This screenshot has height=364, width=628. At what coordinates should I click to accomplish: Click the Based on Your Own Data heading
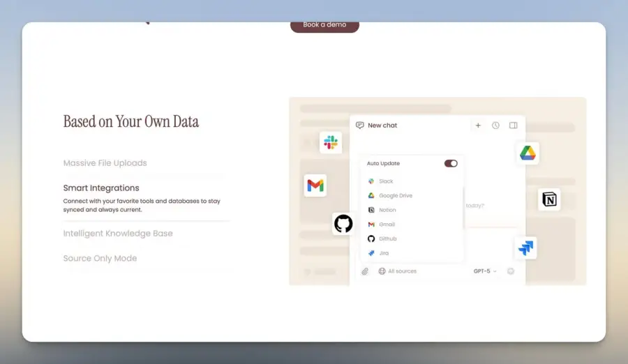pos(131,121)
